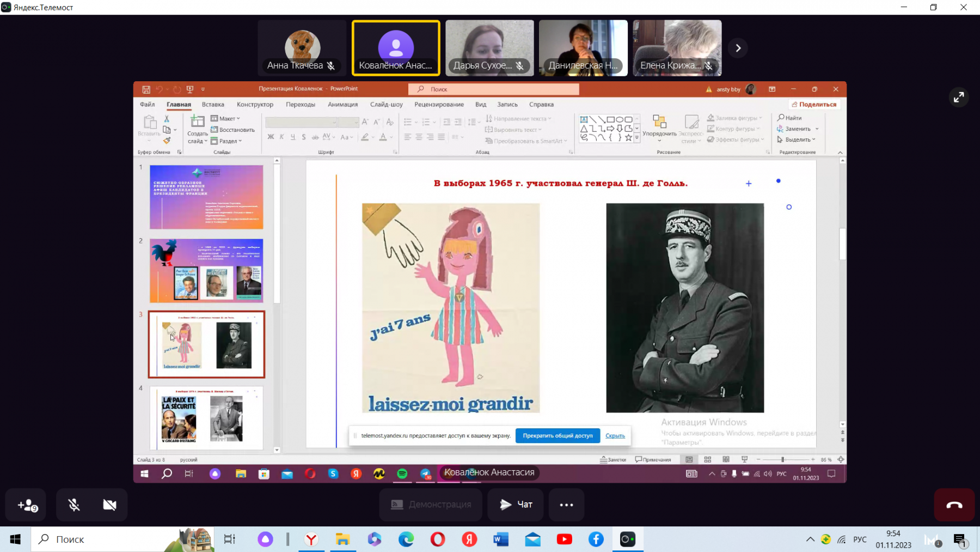Open the add participants icon
The width and height of the screenshot is (980, 552).
point(27,505)
